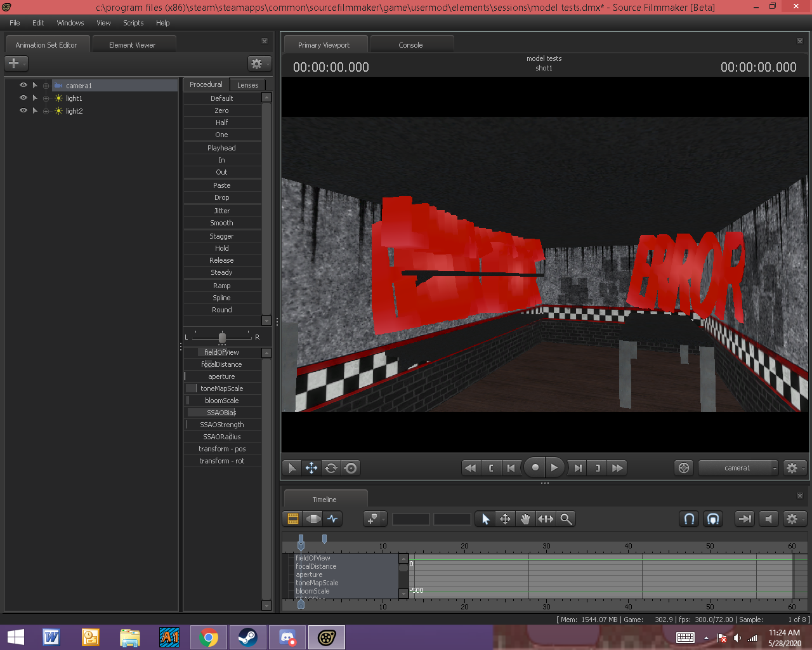Viewport: 812px width, 650px height.
Task: Select the zoom magnifier tool in timeline
Action: (566, 519)
